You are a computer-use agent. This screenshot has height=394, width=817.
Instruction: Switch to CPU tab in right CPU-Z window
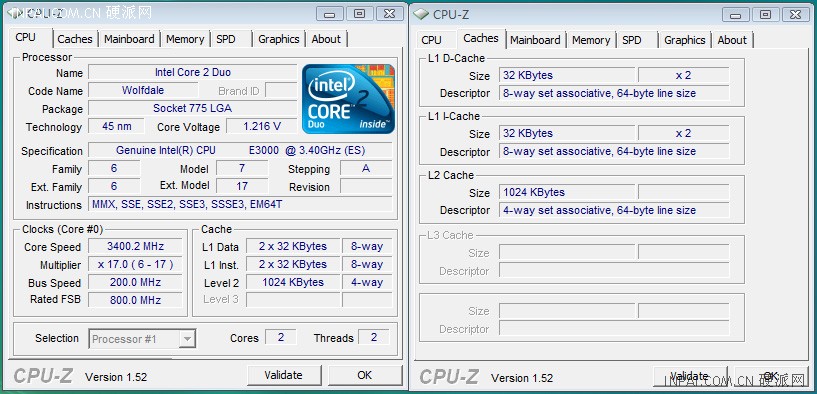(431, 40)
